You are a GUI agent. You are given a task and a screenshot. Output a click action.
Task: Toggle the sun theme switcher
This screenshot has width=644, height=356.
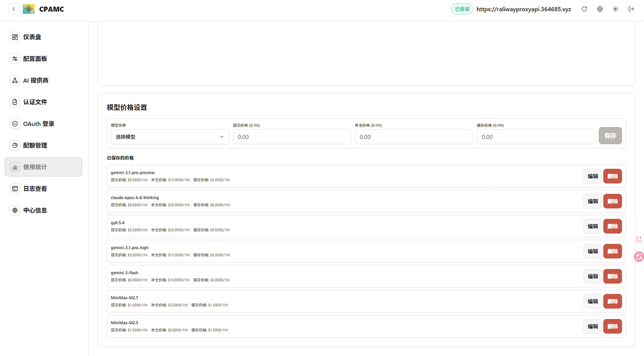click(x=616, y=9)
